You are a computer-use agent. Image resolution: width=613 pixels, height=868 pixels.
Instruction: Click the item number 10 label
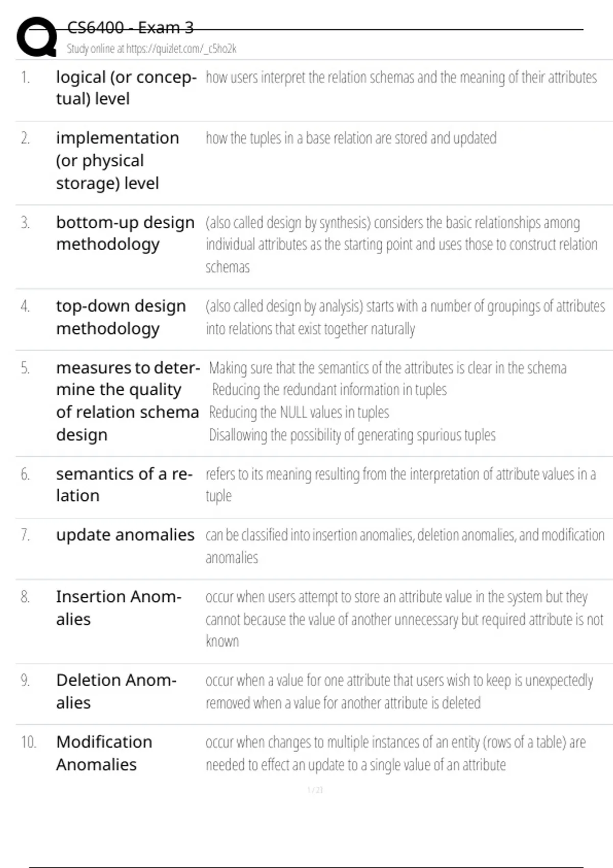(x=28, y=742)
